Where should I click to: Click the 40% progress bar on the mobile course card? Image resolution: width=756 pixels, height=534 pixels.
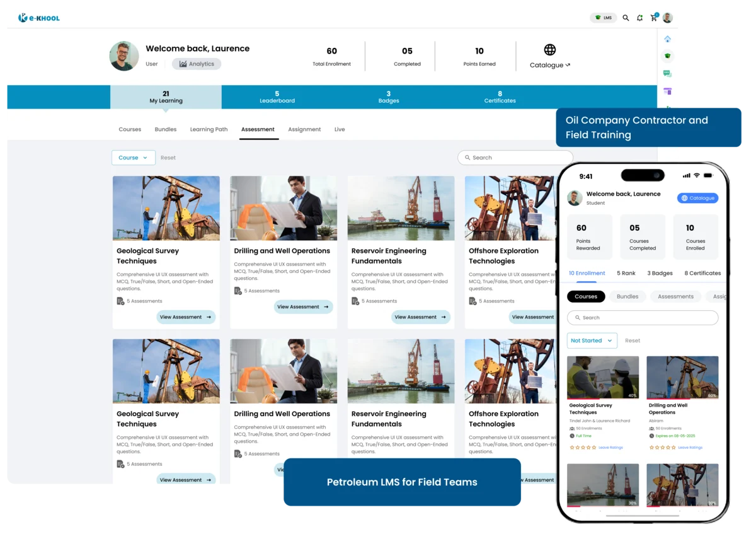(583, 399)
